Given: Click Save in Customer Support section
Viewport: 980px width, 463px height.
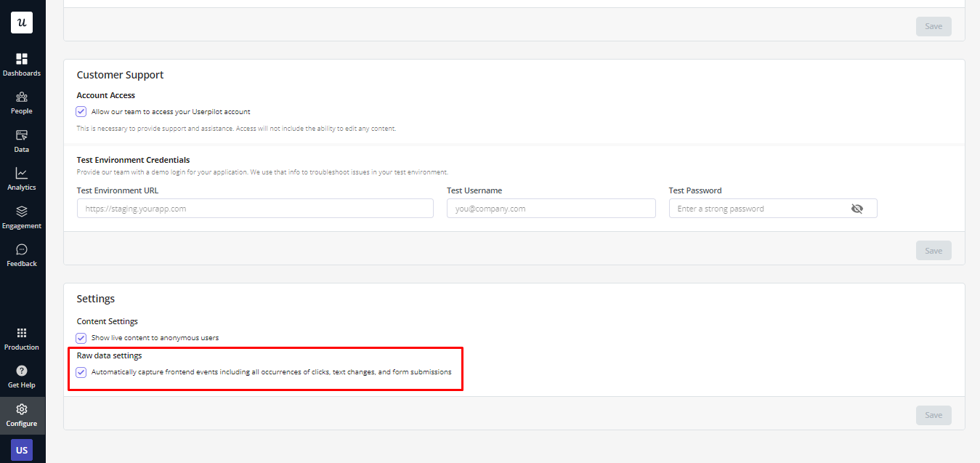Looking at the screenshot, I should tap(934, 251).
